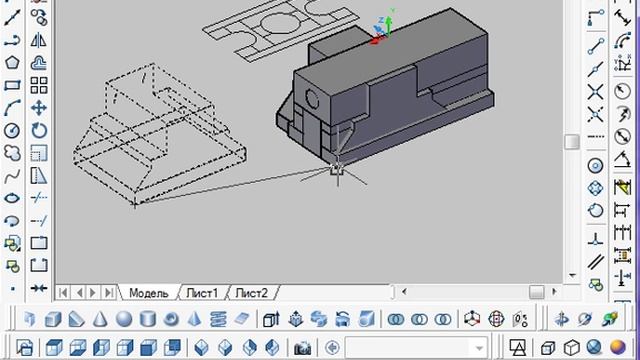Create a Torus solid
Image resolution: width=640 pixels, height=360 pixels.
[x=171, y=319]
